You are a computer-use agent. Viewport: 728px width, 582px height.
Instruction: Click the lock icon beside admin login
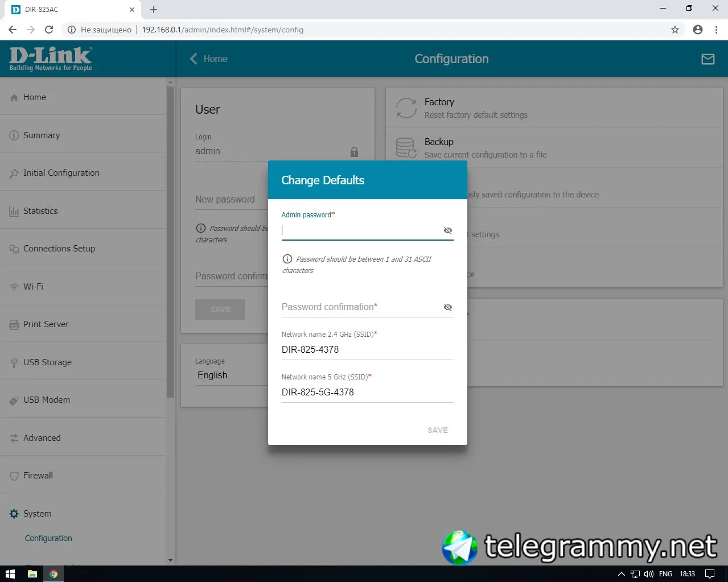[354, 152]
